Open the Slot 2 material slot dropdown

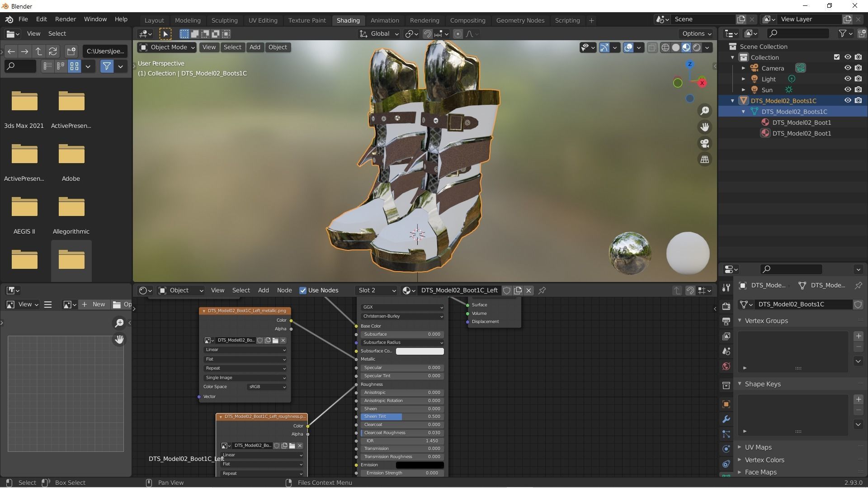pos(377,291)
